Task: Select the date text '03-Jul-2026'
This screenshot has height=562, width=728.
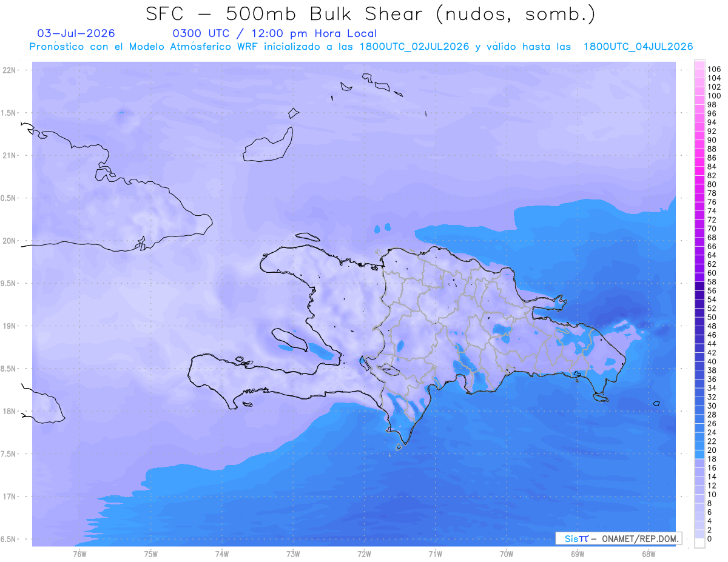Action: (76, 33)
